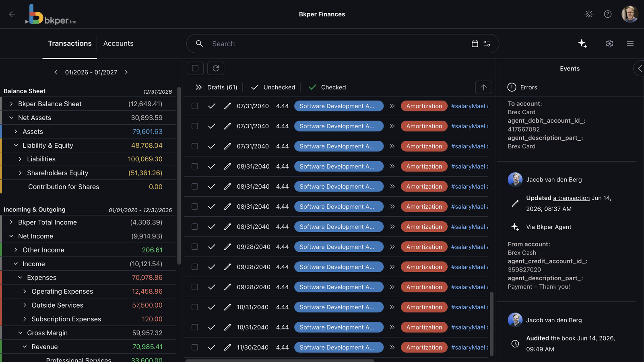The image size is (644, 362).
Task: Filter by Unchecked transactions
Action: [x=273, y=87]
